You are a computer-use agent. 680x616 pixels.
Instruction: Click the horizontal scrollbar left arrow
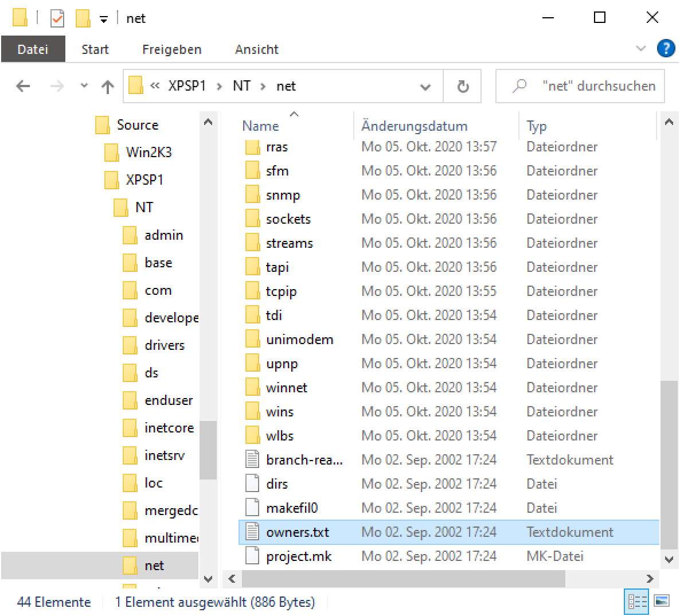click(232, 578)
